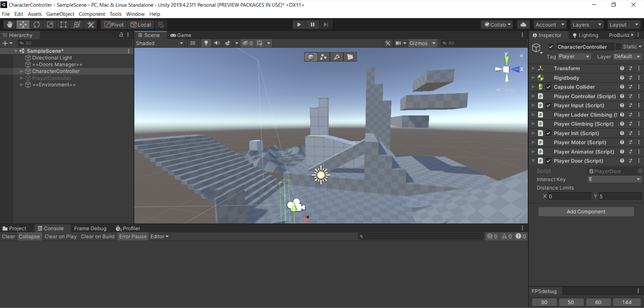The image size is (644, 308).
Task: Open Unity cloud services
Action: coord(523,25)
